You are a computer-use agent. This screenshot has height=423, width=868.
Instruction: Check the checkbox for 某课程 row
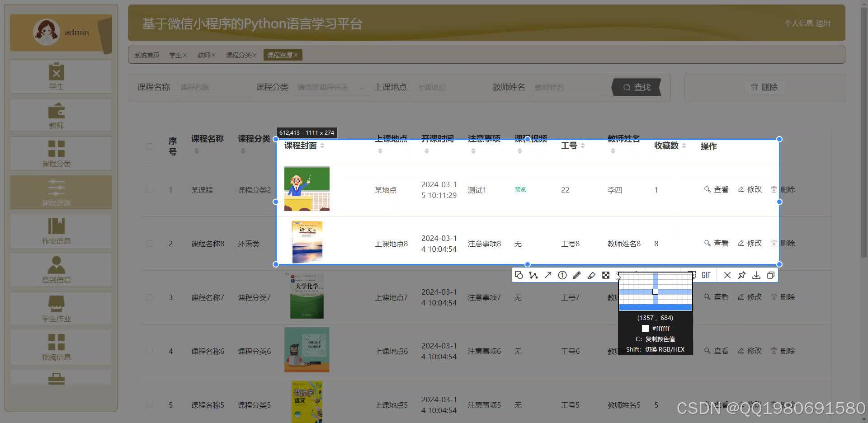[x=149, y=190]
